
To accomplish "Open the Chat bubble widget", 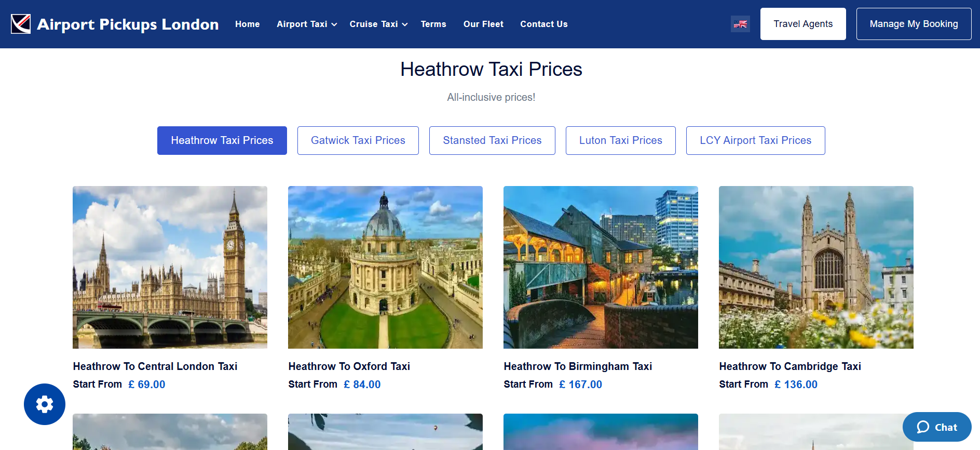I will coord(937,427).
